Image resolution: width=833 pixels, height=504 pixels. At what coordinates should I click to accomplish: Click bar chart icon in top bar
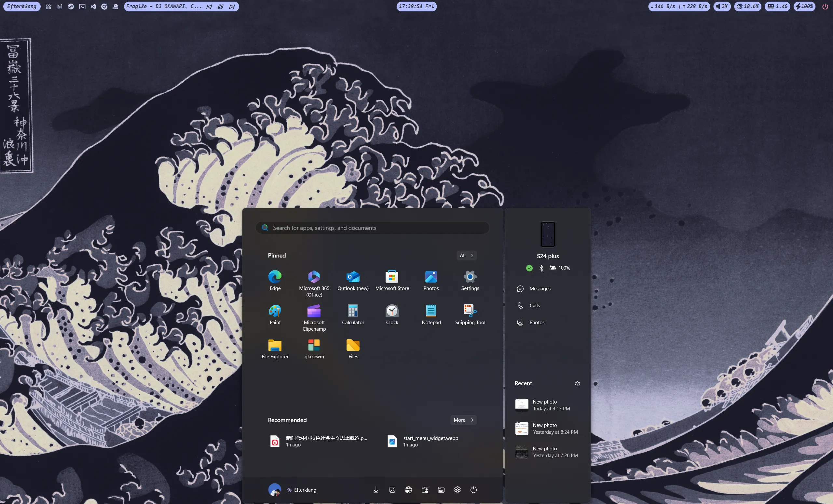60,7
